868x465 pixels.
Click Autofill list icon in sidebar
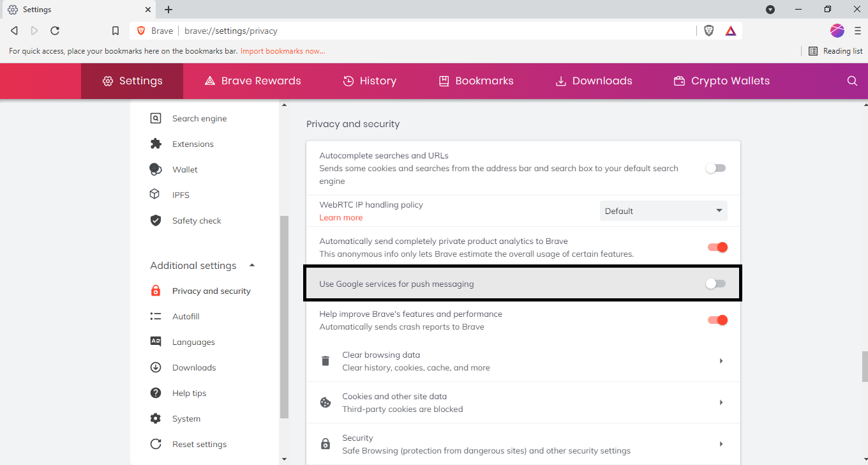pos(156,316)
